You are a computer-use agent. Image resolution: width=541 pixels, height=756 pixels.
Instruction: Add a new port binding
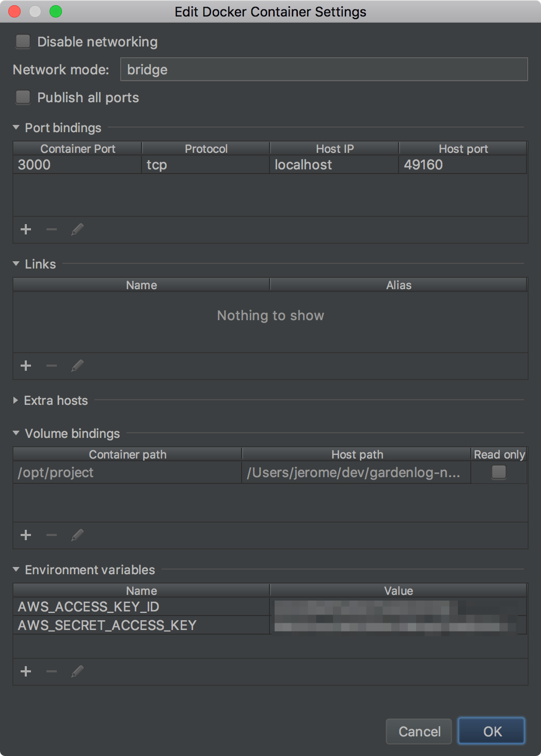tap(26, 229)
